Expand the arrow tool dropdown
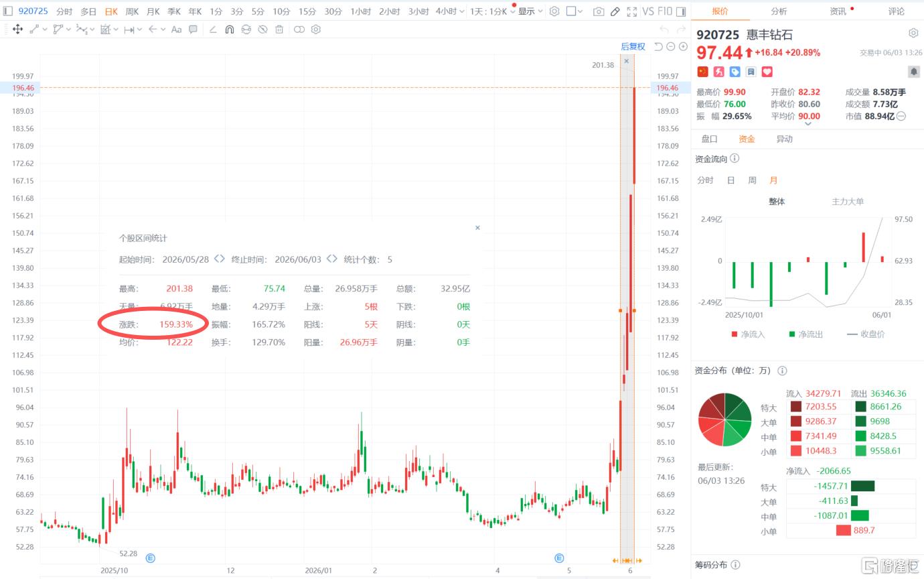The height and width of the screenshot is (579, 924). pyautogui.click(x=163, y=29)
